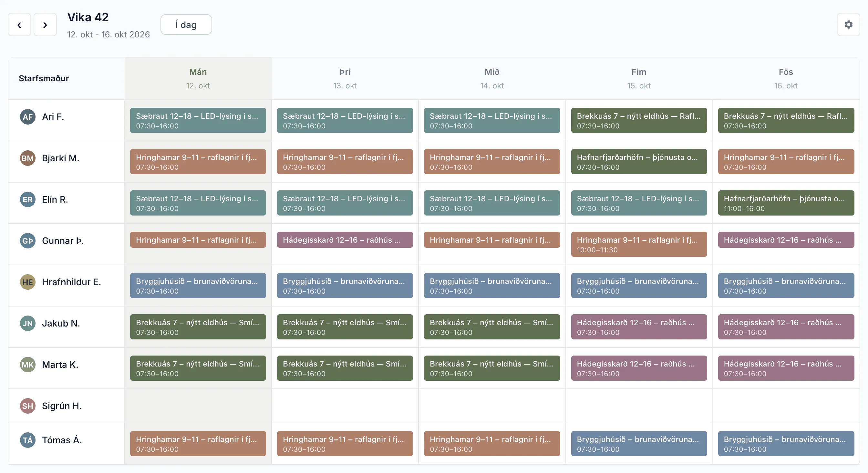
Task: Open Gunnar Þ.'s Thursday 10:00–11:30 shift
Action: (639, 244)
